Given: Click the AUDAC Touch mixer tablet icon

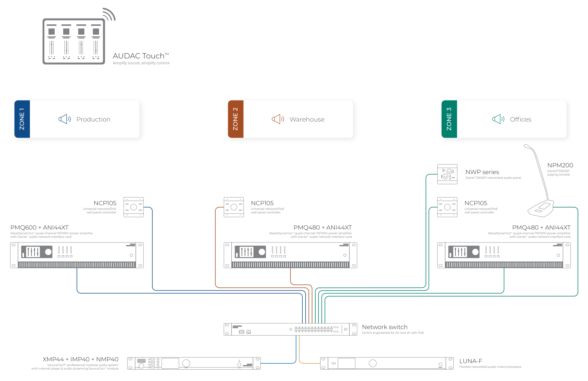Looking at the screenshot, I should [x=74, y=41].
